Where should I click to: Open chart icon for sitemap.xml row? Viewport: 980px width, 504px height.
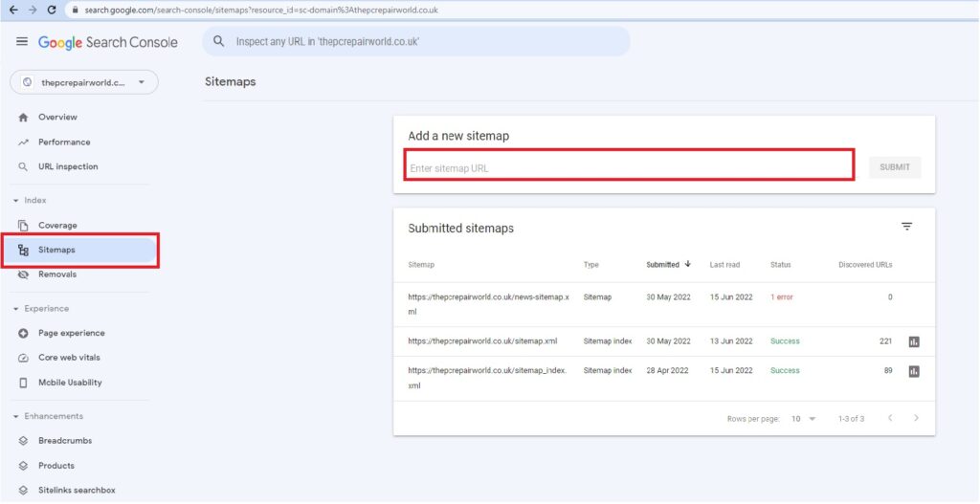[x=914, y=341]
